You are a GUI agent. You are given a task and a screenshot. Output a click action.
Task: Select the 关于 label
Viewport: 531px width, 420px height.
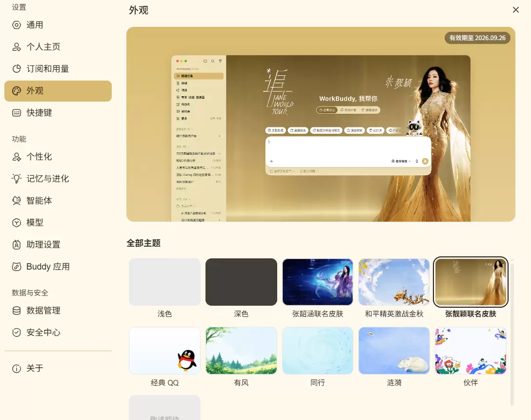(x=35, y=368)
